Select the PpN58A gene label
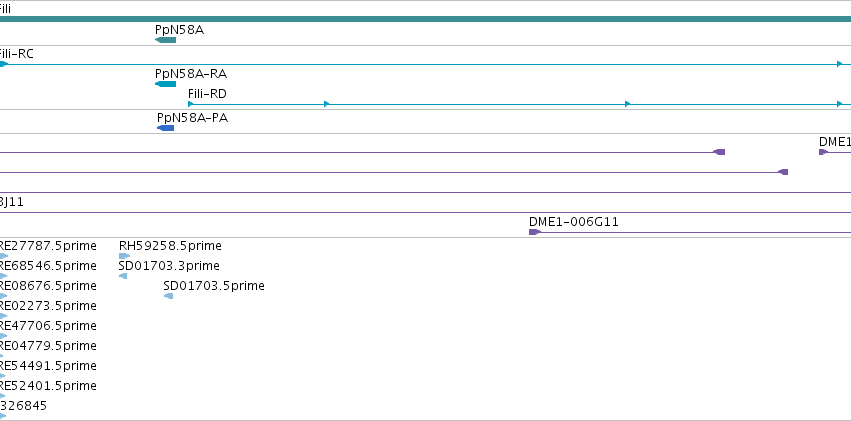851x421 pixels. pos(180,30)
